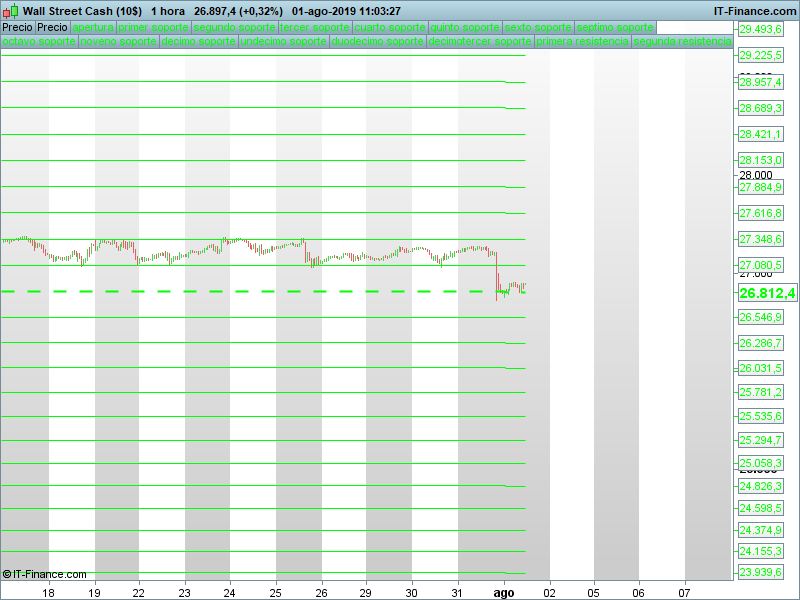The width and height of the screenshot is (800, 600).
Task: Click the 'ago' month marker on time axis
Action: (x=504, y=592)
